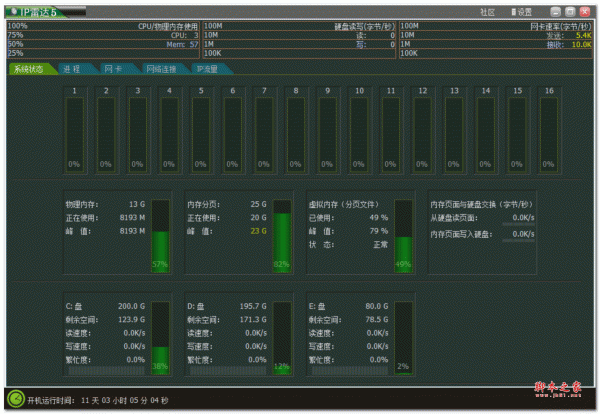Click the green clock uptime icon

(16, 399)
